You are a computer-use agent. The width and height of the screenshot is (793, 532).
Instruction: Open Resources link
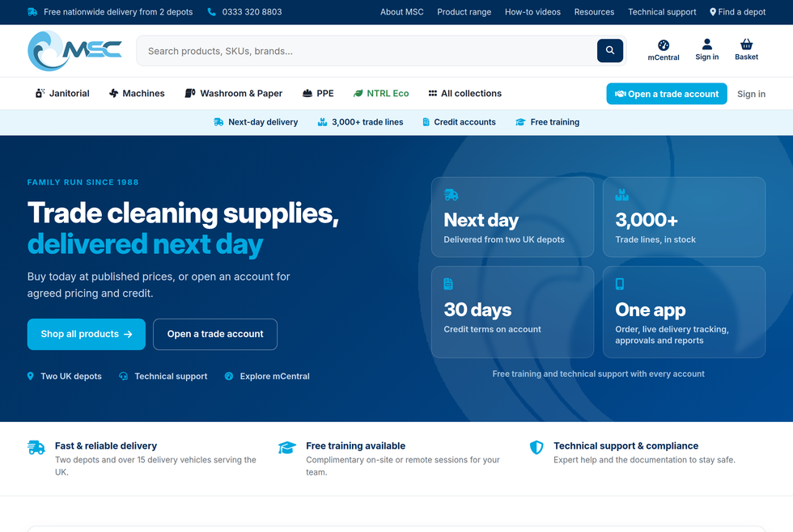(x=594, y=11)
